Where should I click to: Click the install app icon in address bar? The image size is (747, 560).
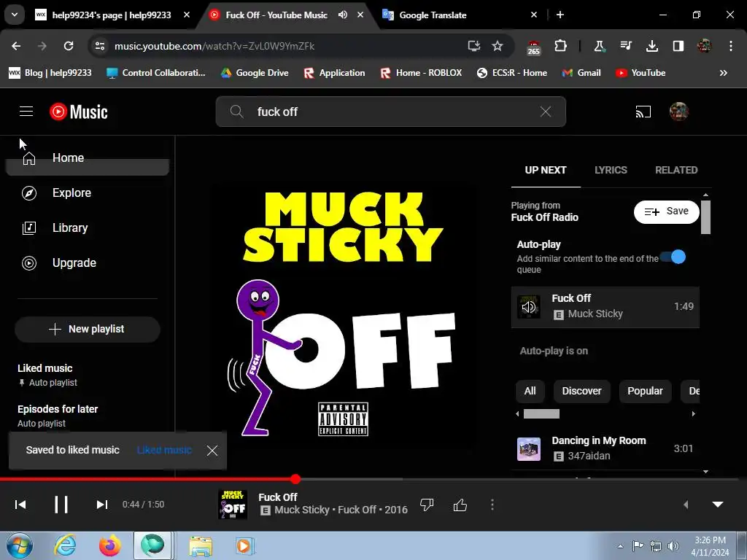(474, 46)
